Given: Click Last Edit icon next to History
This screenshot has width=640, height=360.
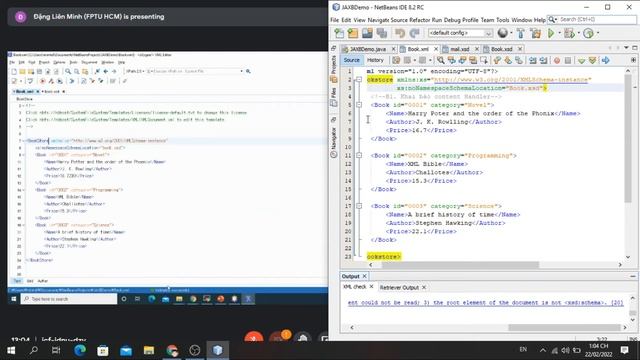Looking at the screenshot, I should [396, 60].
